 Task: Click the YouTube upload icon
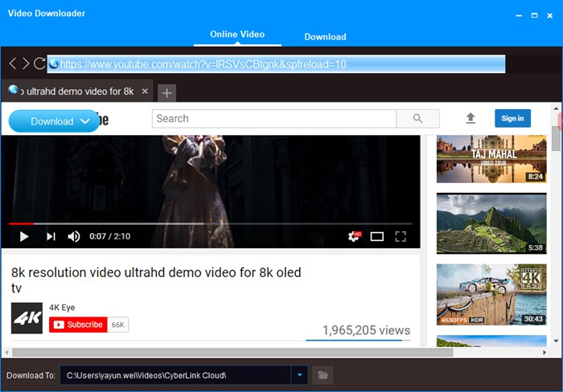click(x=471, y=118)
